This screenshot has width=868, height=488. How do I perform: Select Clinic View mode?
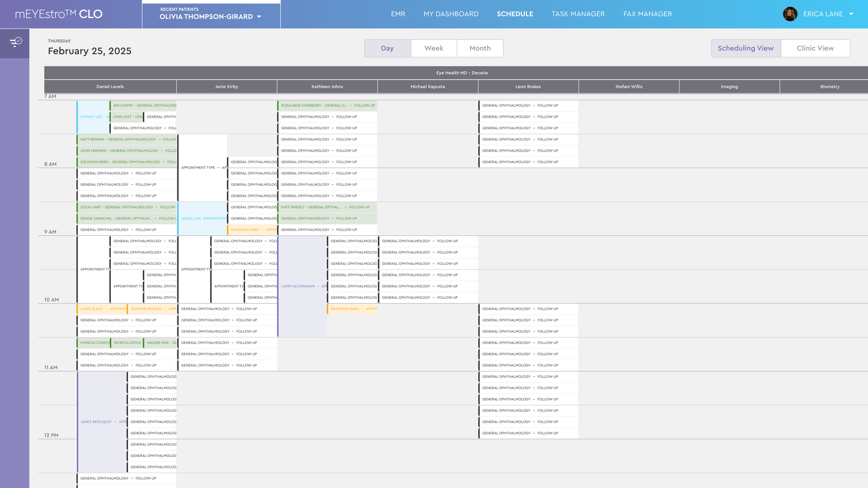[815, 48]
